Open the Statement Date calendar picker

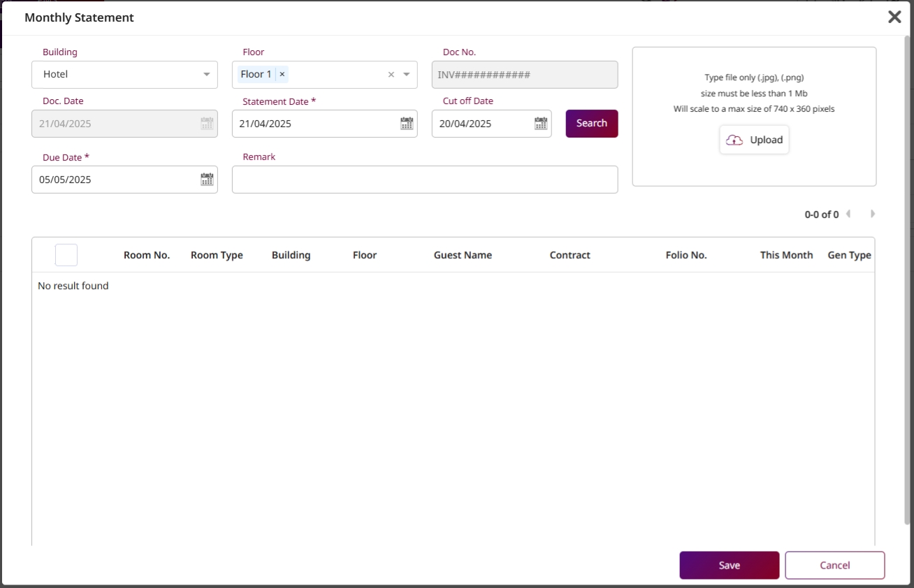pos(407,124)
